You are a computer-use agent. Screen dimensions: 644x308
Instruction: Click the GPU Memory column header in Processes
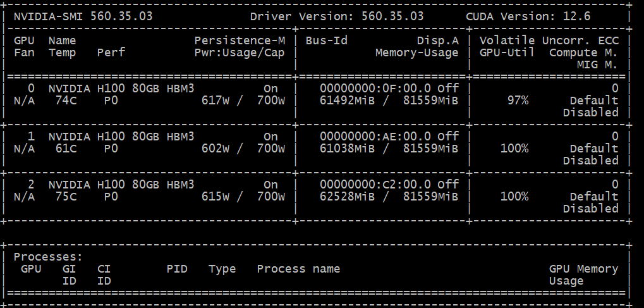point(583,269)
